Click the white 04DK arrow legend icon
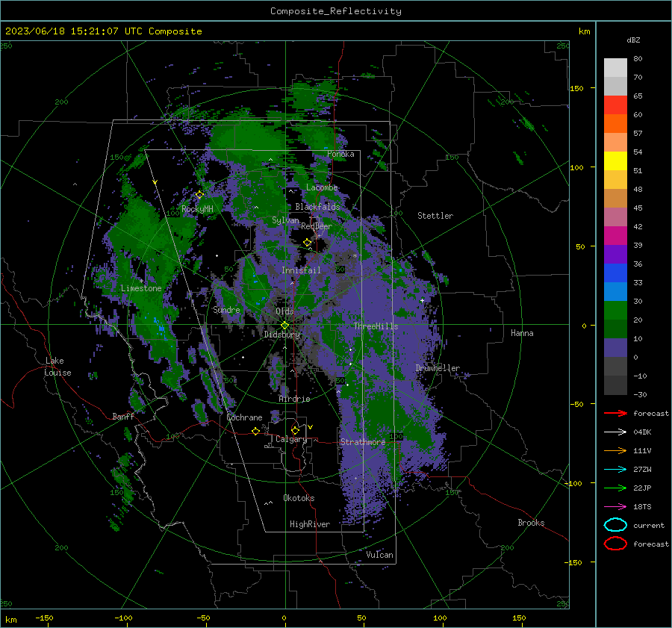Image resolution: width=672 pixels, height=628 pixels. 615,432
